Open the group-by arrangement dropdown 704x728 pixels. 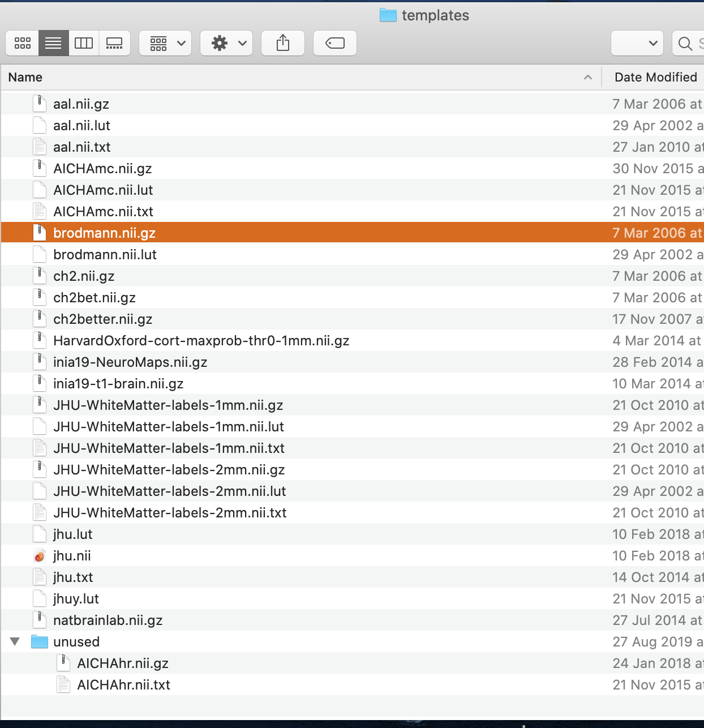tap(165, 43)
